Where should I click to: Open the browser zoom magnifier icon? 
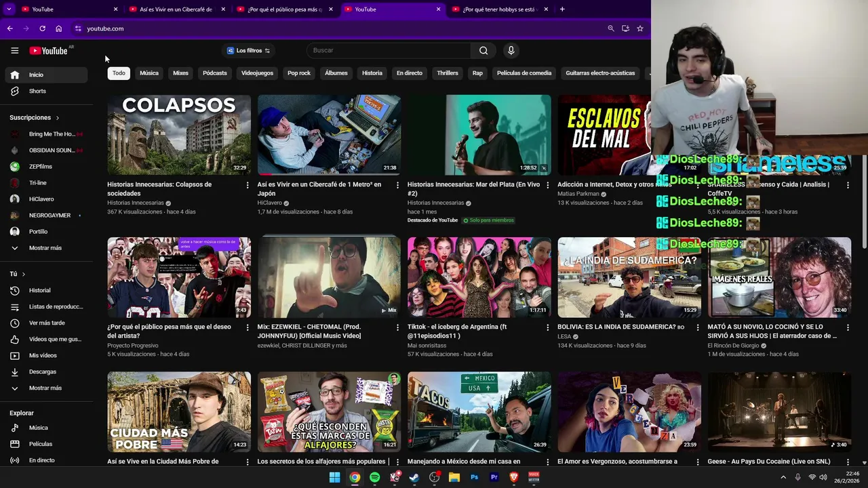610,28
